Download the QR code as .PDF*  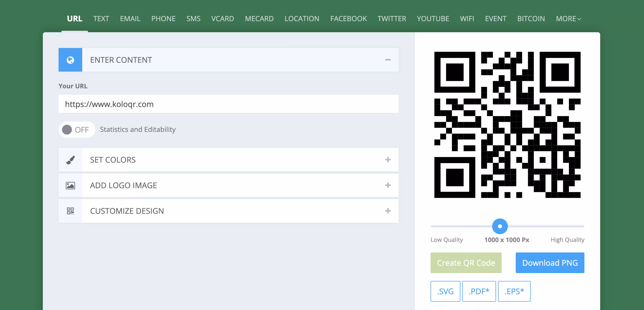479,291
